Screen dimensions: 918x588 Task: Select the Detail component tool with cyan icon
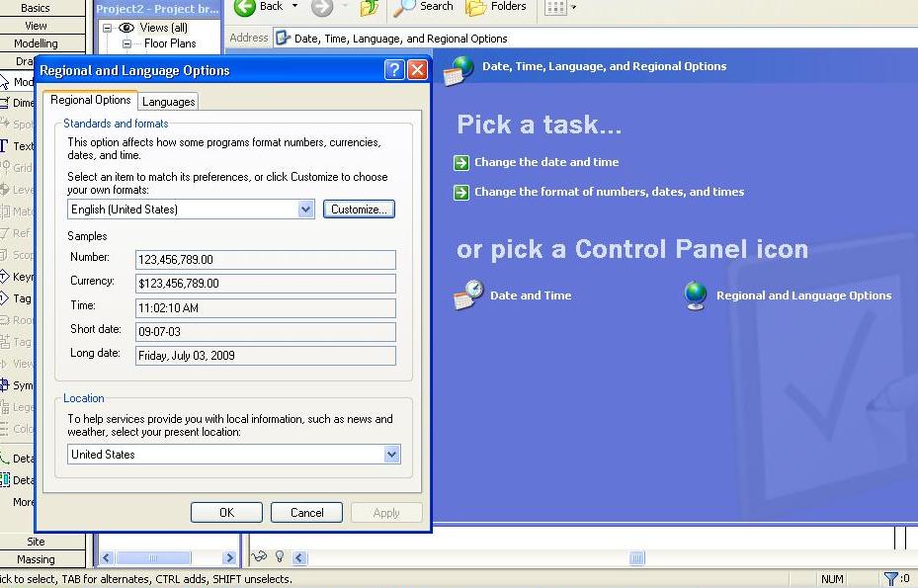pos(17,480)
